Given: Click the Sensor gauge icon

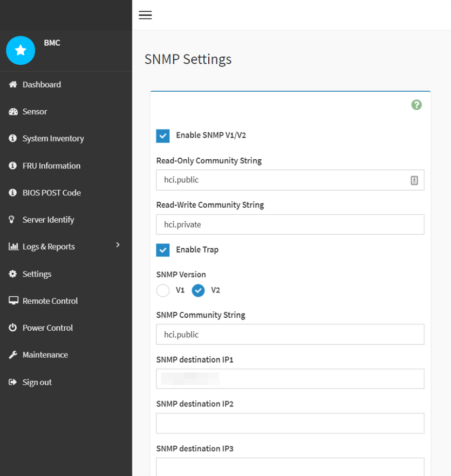Looking at the screenshot, I should pos(13,111).
